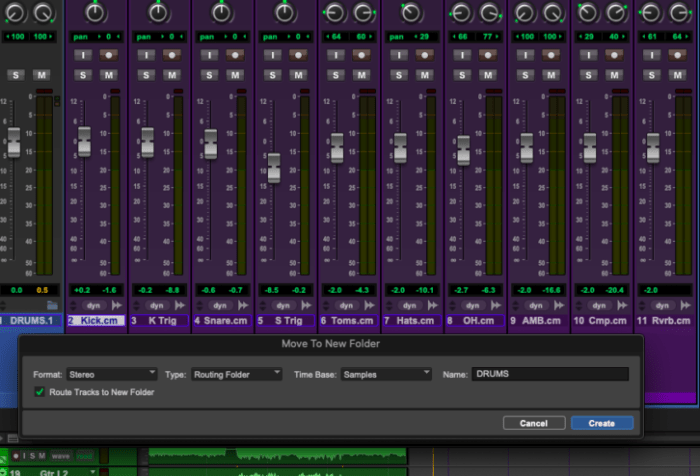This screenshot has width=700, height=476.
Task: Click the dyn button on K Trig
Action: (157, 305)
